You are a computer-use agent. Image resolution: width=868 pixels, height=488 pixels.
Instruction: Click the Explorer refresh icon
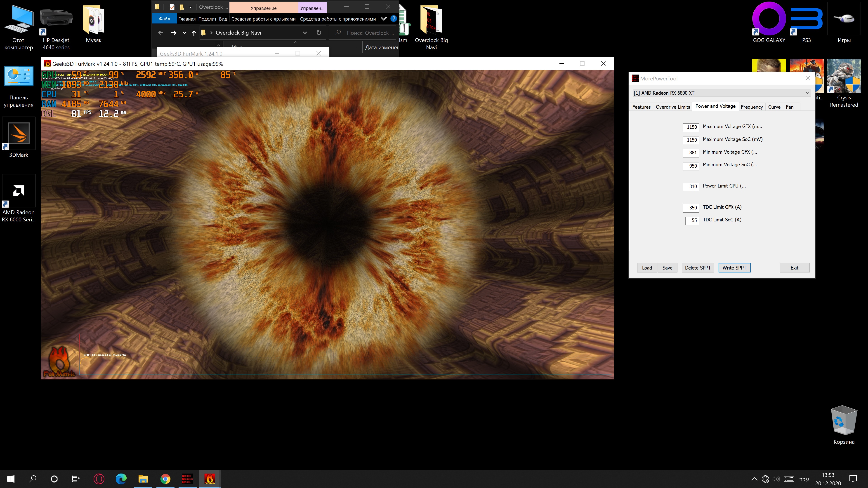[x=319, y=33]
